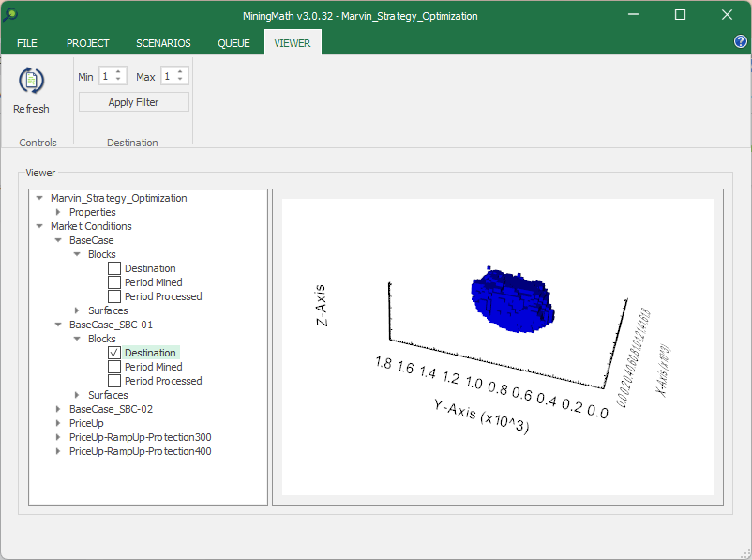The width and height of the screenshot is (752, 560).
Task: Decrease the Max filter value by one
Action: [x=180, y=80]
